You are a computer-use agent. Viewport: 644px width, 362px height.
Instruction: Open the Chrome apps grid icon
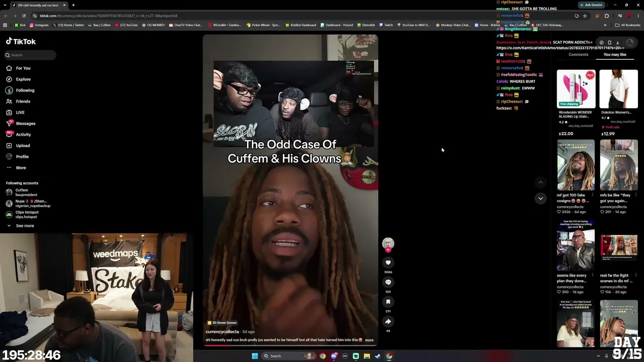click(5, 25)
